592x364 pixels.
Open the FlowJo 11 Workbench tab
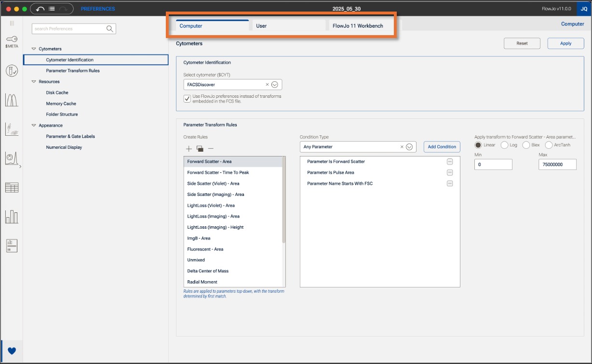click(358, 26)
